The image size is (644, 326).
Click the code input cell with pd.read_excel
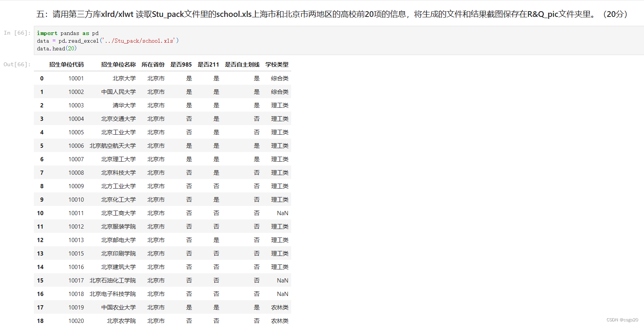point(339,40)
